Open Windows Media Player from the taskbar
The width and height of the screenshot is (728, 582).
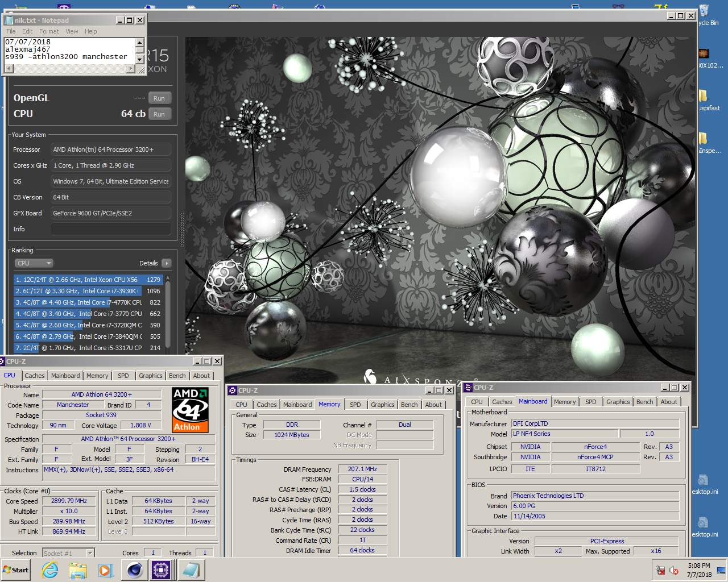pyautogui.click(x=106, y=570)
